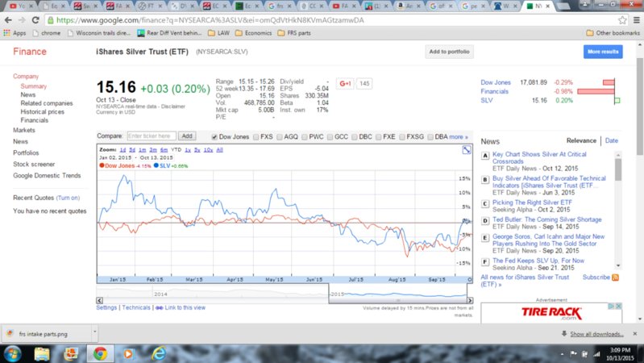This screenshot has height=363, width=644.
Task: Expand more comparison tickers link
Action: click(459, 137)
